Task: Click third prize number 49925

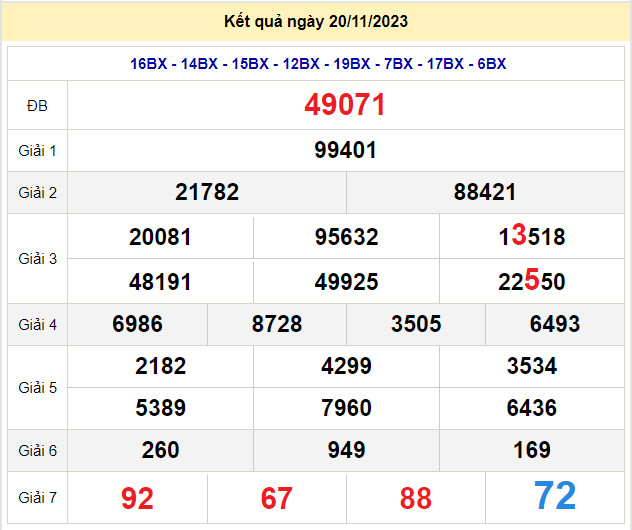Action: point(346,281)
